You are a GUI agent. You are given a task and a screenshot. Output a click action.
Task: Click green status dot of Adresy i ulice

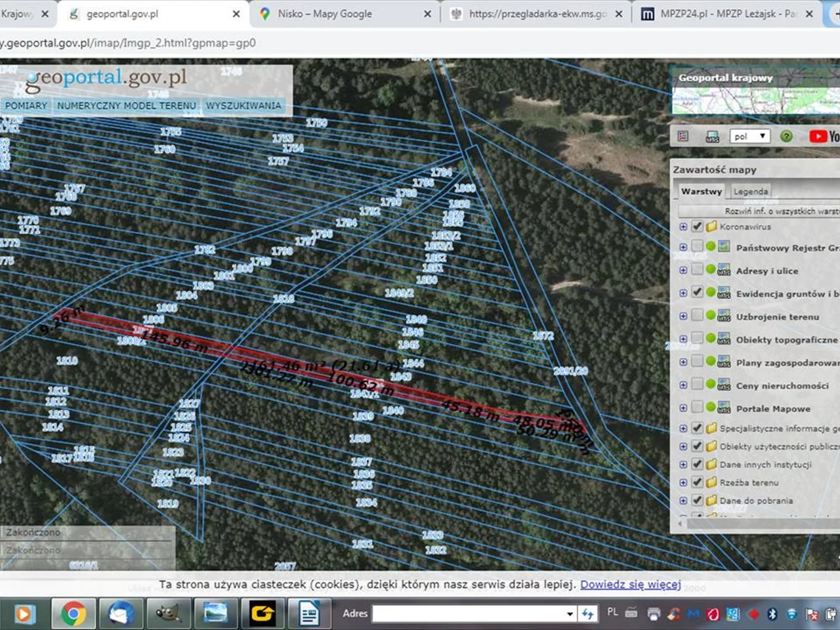(x=710, y=270)
